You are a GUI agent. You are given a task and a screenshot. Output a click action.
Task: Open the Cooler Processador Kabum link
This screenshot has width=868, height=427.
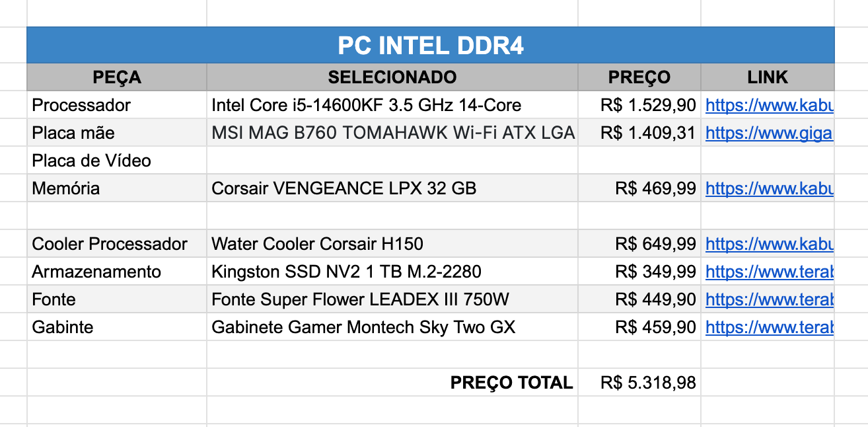(x=770, y=244)
